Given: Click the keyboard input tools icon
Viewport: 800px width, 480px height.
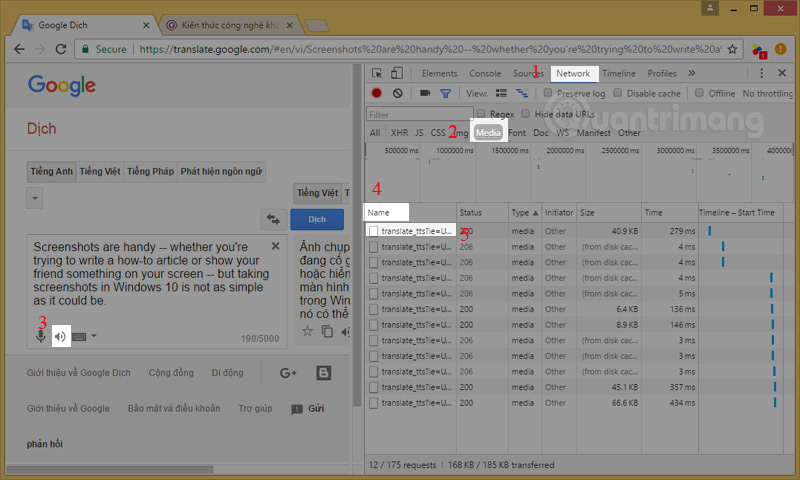Looking at the screenshot, I should (79, 336).
